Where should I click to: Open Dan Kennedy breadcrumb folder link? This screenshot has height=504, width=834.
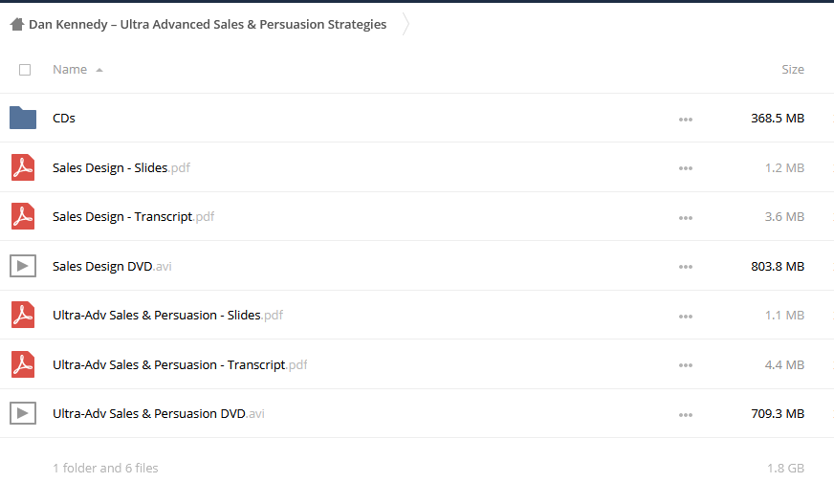[x=208, y=25]
